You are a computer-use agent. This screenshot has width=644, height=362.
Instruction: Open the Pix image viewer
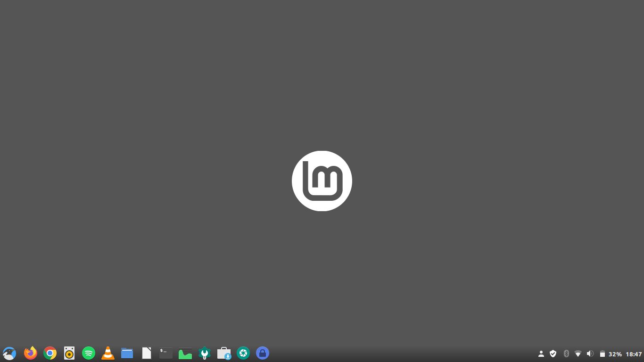coord(185,353)
